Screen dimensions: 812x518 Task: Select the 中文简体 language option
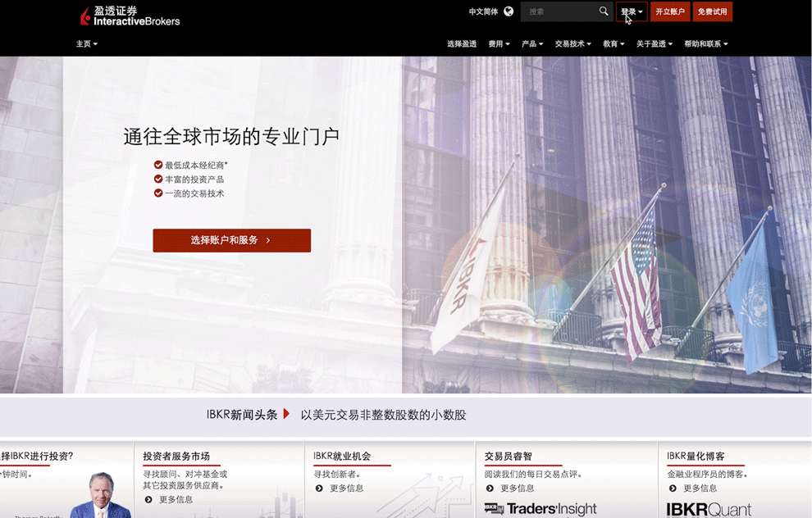coord(483,11)
